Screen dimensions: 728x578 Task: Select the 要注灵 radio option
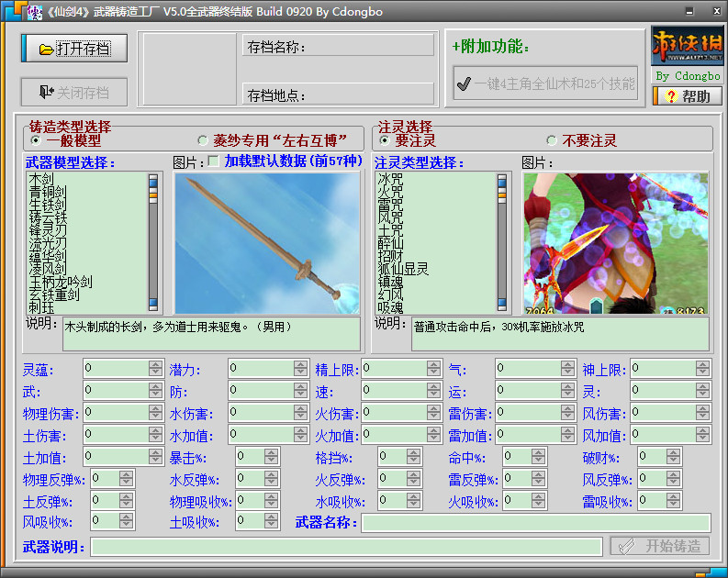point(385,140)
